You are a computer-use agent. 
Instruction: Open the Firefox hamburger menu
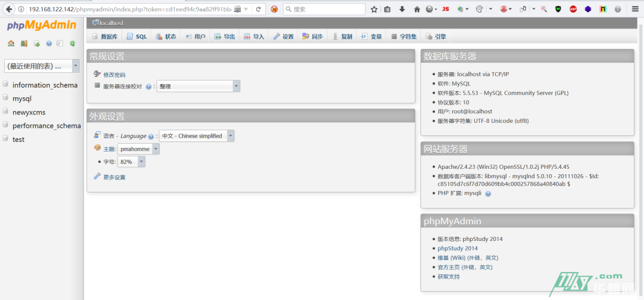tap(634, 9)
